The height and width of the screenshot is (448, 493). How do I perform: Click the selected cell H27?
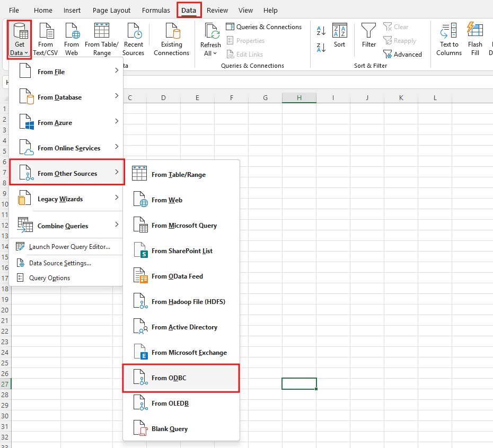click(299, 384)
